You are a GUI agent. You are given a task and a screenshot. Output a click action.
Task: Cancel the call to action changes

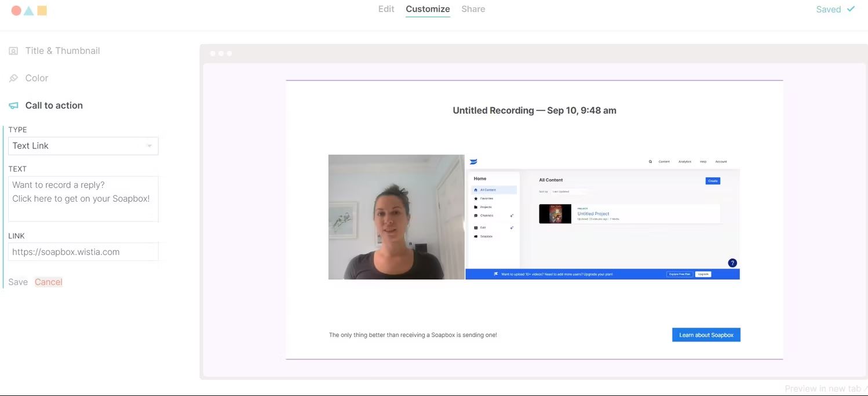[49, 282]
